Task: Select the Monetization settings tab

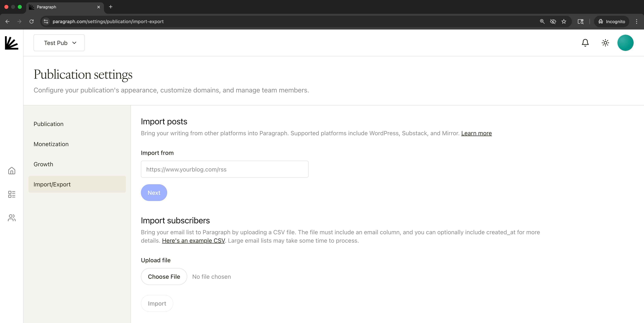Action: click(51, 144)
